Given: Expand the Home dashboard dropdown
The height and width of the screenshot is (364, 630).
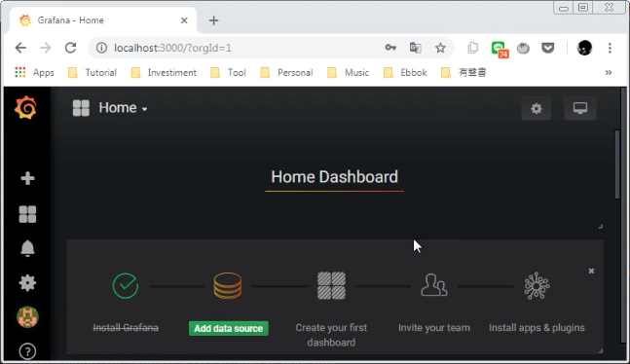Looking at the screenshot, I should point(123,108).
